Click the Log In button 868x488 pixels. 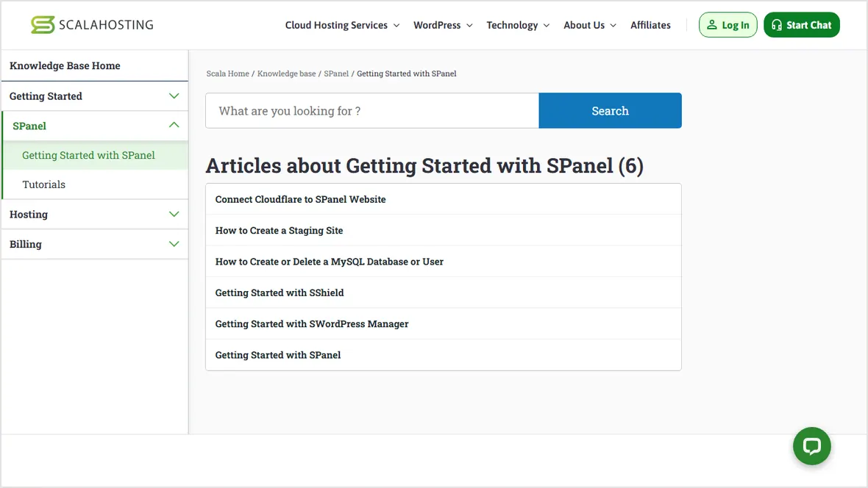tap(728, 25)
